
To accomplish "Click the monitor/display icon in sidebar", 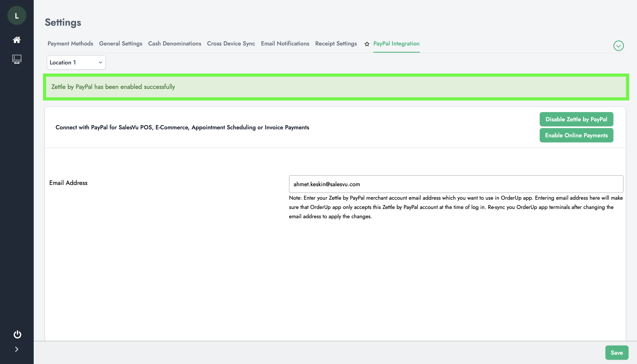I will [x=17, y=59].
